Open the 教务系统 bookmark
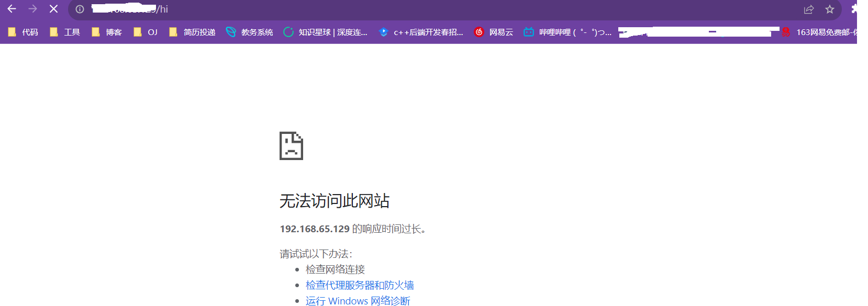Image resolution: width=868 pixels, height=306 pixels. 249,32
